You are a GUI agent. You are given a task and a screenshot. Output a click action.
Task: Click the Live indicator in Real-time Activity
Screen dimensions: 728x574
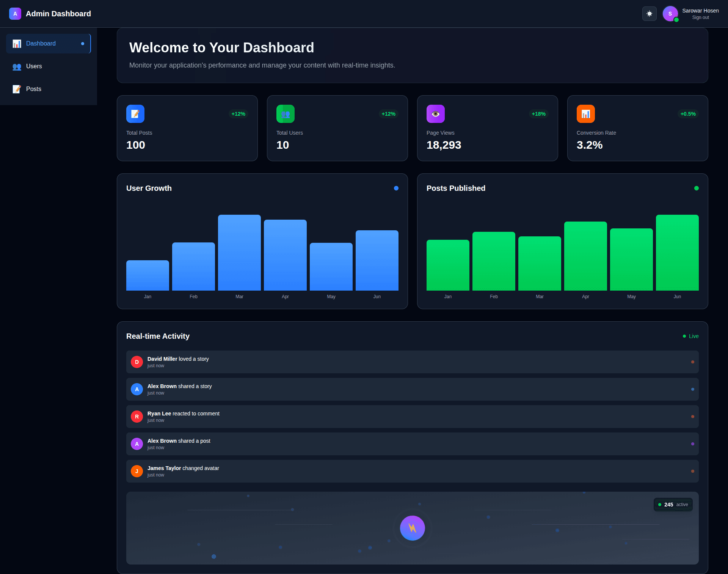click(x=691, y=336)
